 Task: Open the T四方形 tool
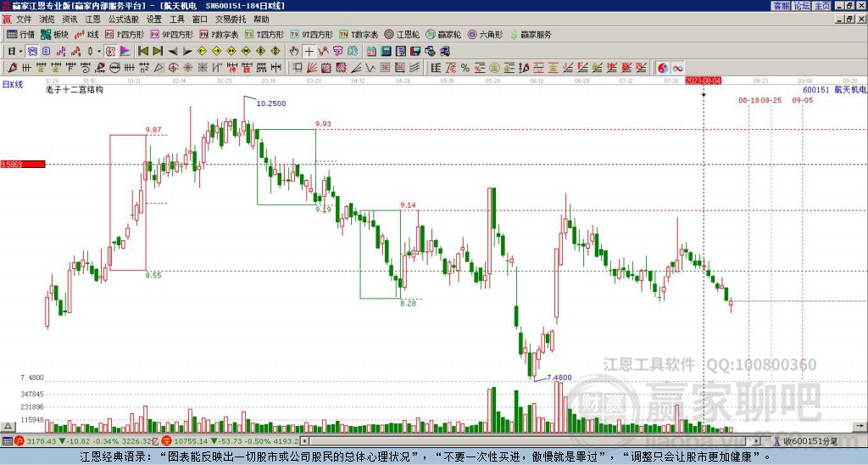click(x=264, y=34)
